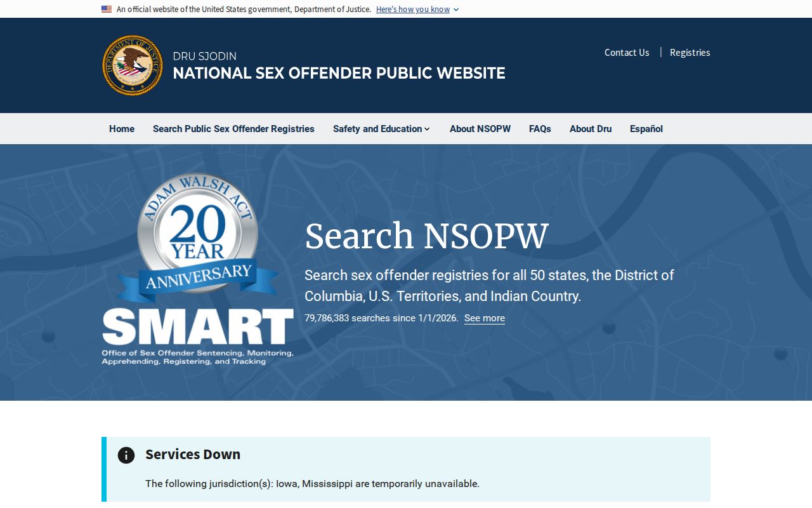This screenshot has height=508, width=812.
Task: Click the Department of Justice seal logo
Action: click(133, 65)
